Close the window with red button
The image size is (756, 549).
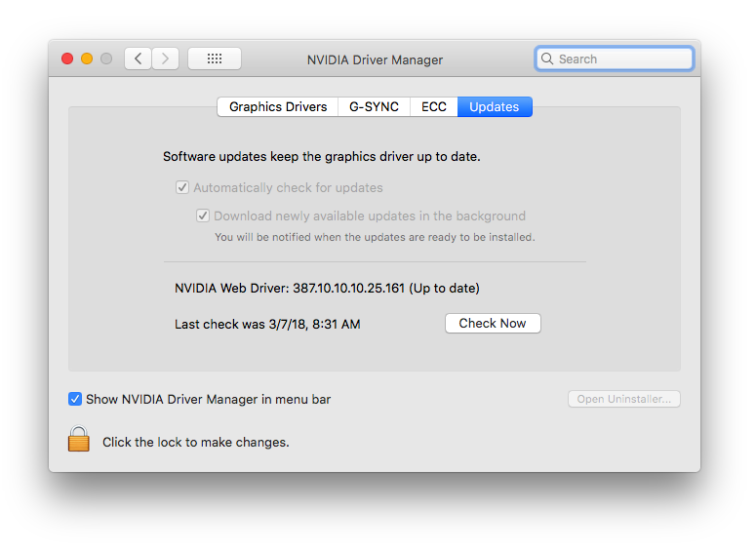pyautogui.click(x=67, y=59)
